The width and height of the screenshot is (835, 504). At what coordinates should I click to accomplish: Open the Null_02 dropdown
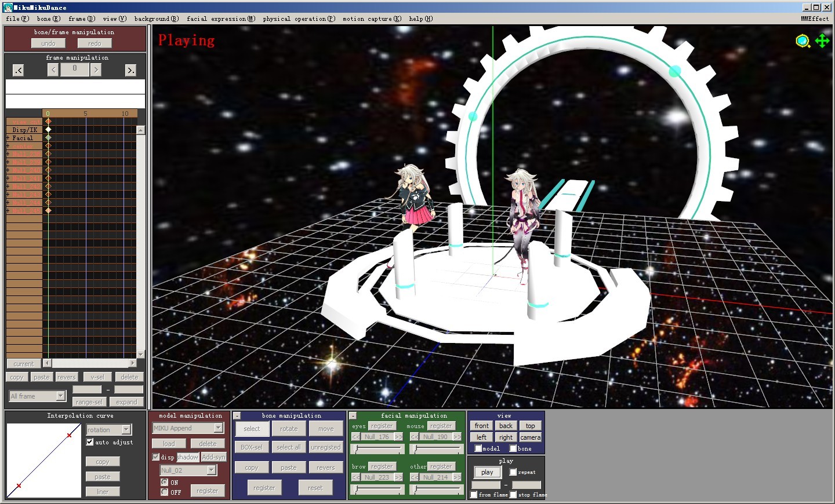pos(212,470)
